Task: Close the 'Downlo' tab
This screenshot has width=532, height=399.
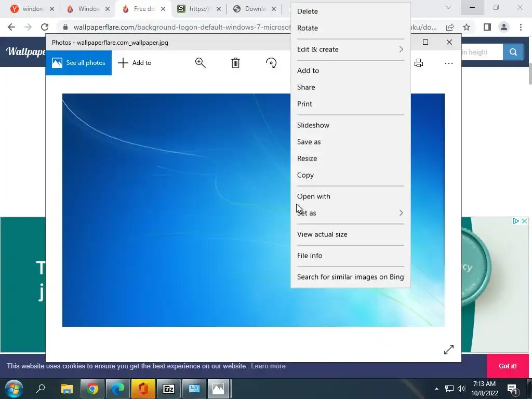Action: [x=274, y=9]
